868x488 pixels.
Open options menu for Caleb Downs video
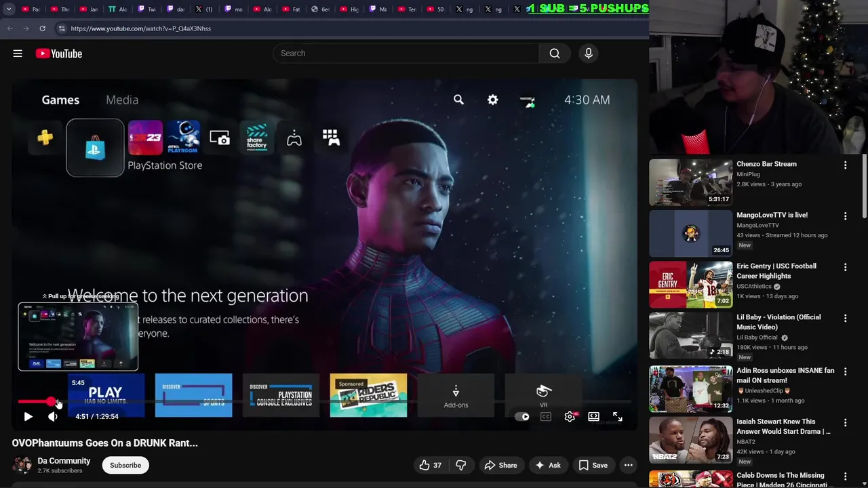click(x=845, y=476)
